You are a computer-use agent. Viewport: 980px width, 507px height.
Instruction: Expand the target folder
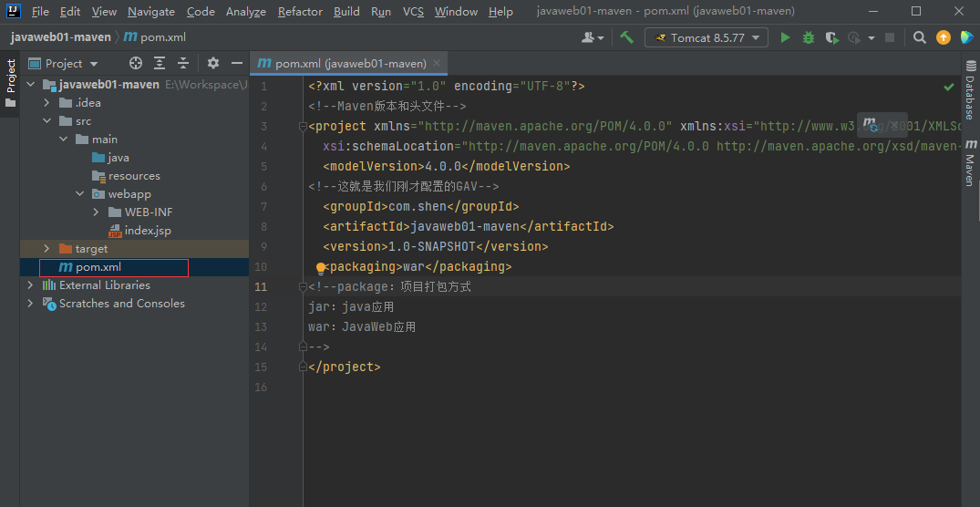click(46, 249)
